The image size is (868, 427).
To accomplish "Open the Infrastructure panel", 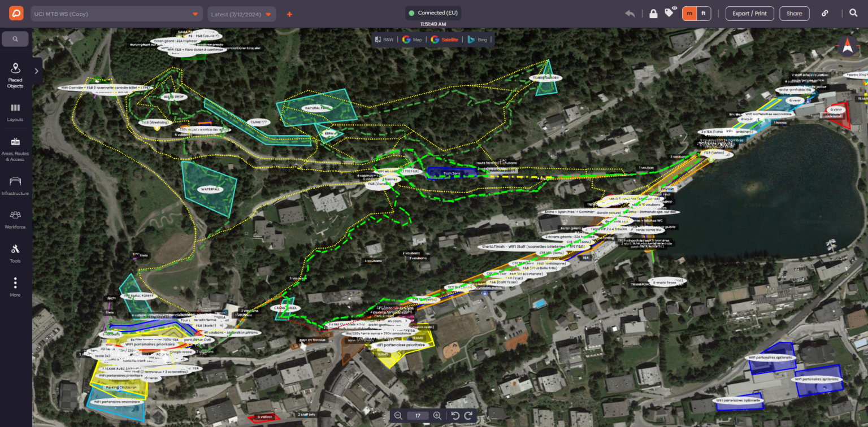I will [x=15, y=186].
